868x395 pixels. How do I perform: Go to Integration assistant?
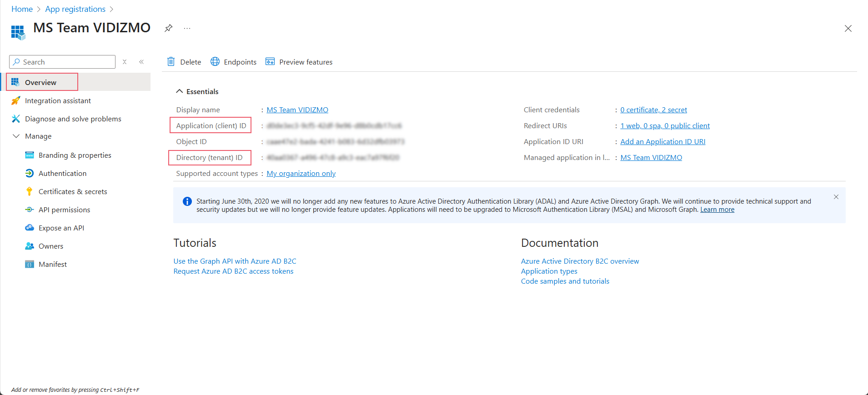58,101
